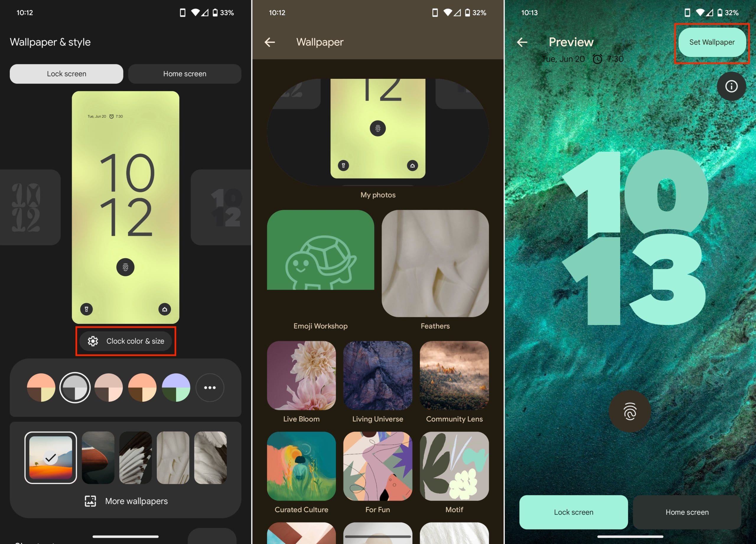Expand additional color palette options with ellipsis

pos(210,387)
